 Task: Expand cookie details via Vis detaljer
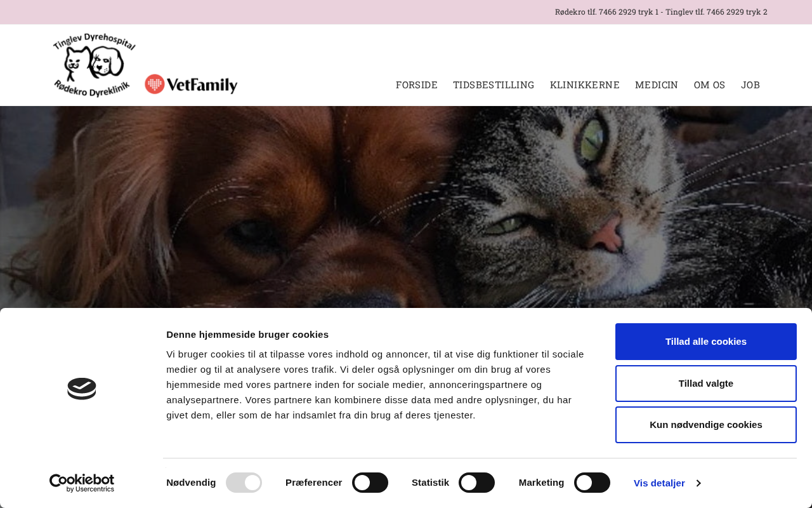point(659,483)
